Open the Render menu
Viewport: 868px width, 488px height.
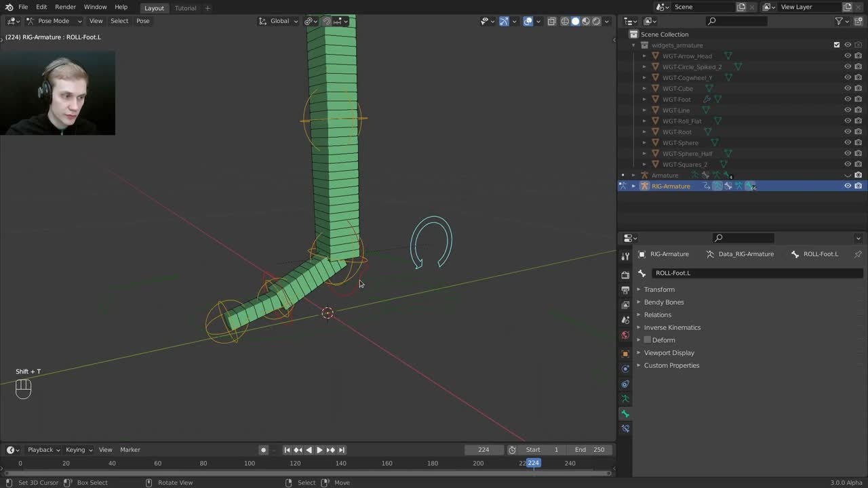pos(65,7)
